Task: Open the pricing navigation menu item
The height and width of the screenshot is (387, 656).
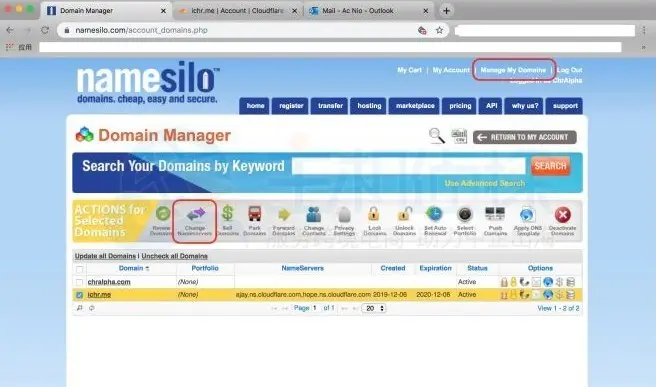Action: [x=460, y=106]
